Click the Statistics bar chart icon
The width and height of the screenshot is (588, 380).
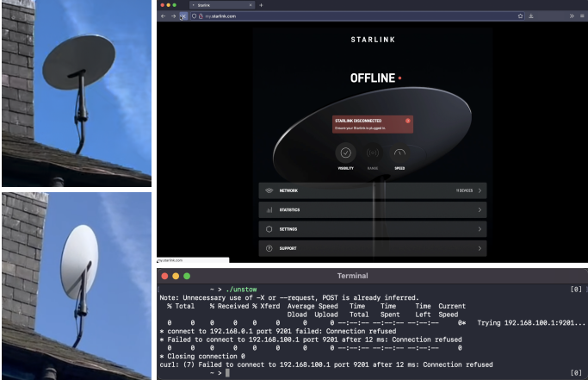(269, 209)
